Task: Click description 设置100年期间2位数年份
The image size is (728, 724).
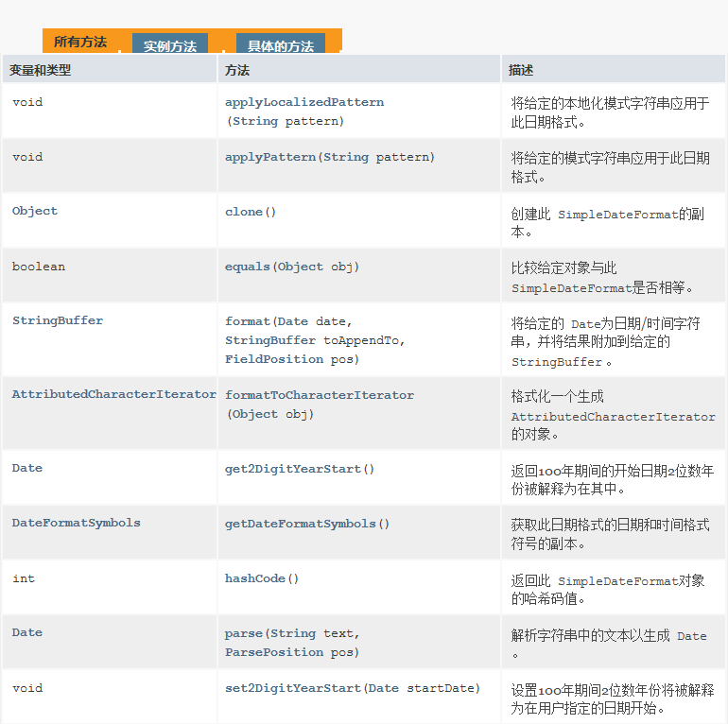Action: click(x=612, y=698)
